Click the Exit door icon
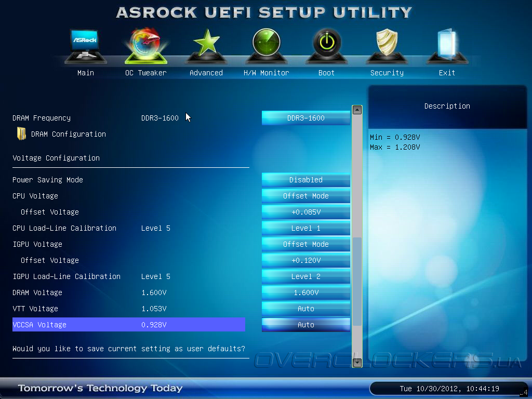Image resolution: width=532 pixels, height=399 pixels. 447,46
